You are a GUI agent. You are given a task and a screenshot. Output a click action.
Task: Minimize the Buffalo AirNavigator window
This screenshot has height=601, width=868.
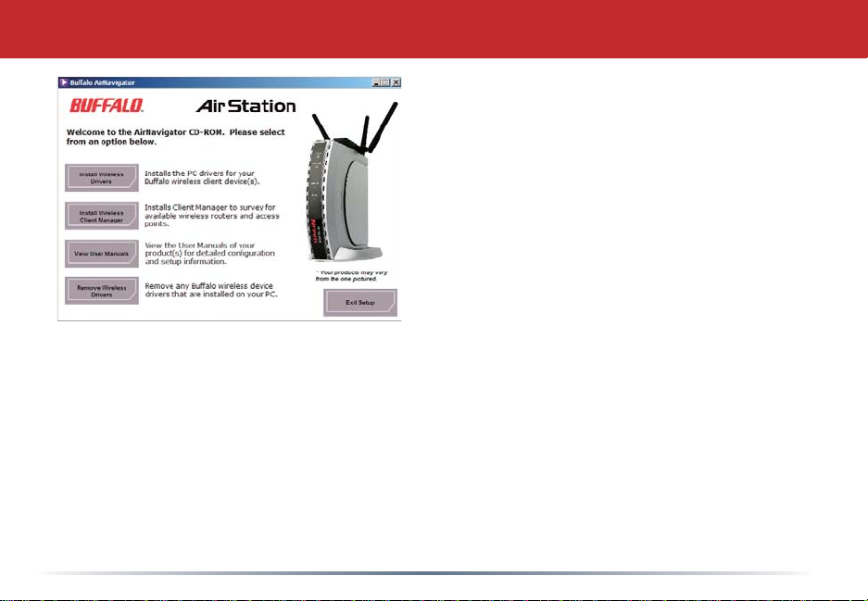376,82
